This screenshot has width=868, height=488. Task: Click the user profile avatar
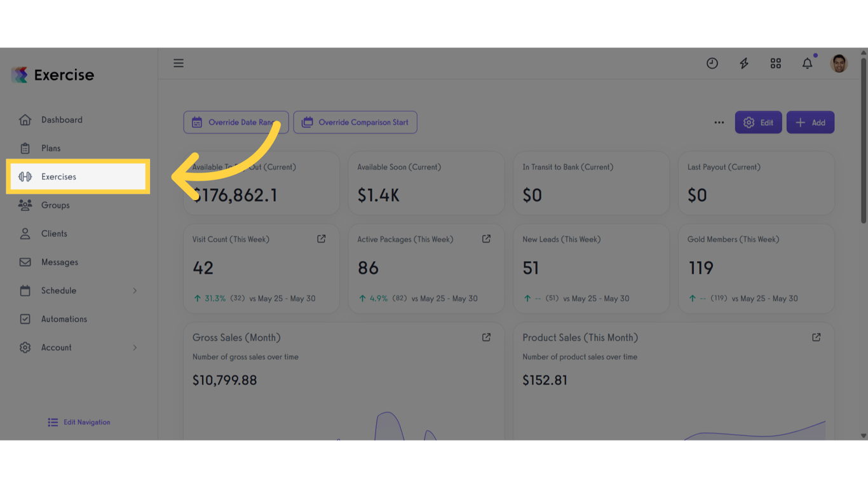tap(839, 63)
